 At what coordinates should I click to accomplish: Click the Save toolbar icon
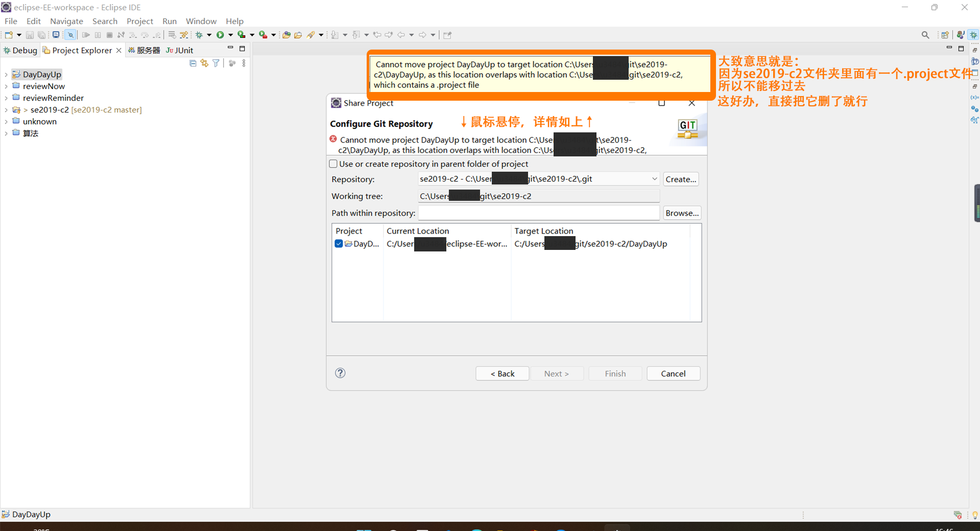pyautogui.click(x=29, y=35)
